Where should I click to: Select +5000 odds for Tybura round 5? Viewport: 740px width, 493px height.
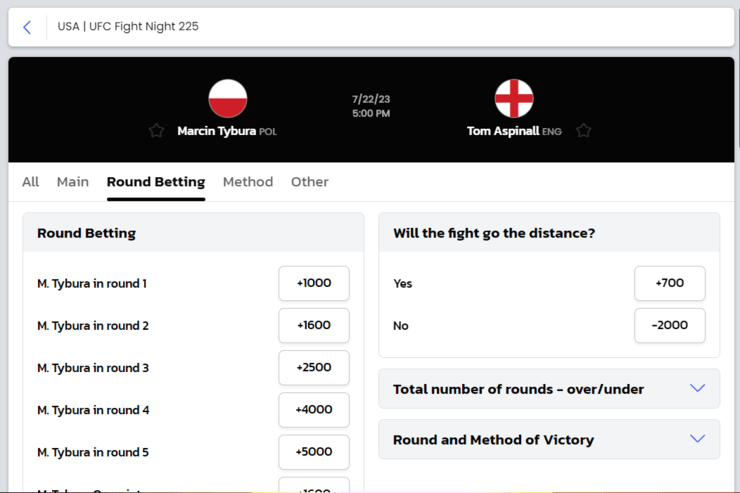[x=314, y=452]
